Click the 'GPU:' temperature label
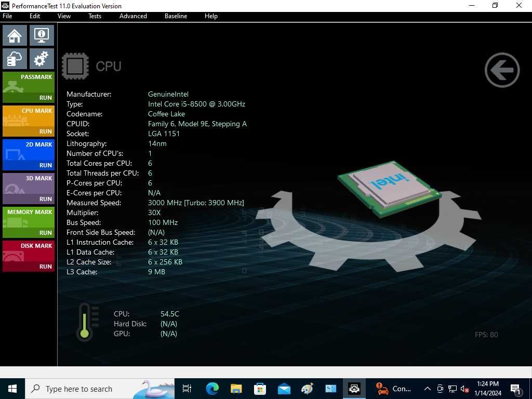 [x=122, y=334]
